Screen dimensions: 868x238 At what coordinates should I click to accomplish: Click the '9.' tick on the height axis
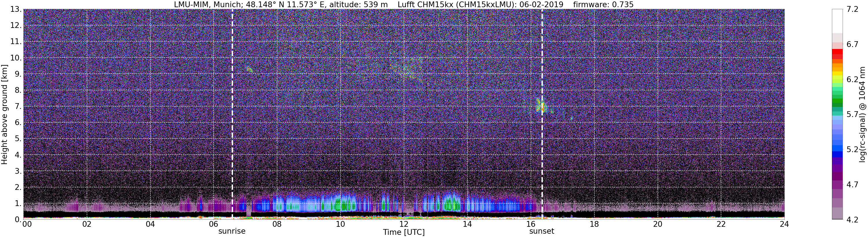[x=18, y=74]
